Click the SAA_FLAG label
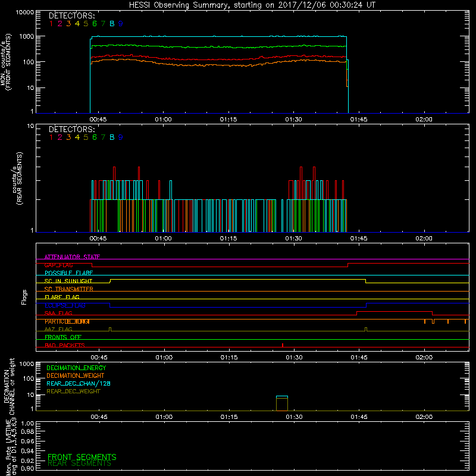 58,313
